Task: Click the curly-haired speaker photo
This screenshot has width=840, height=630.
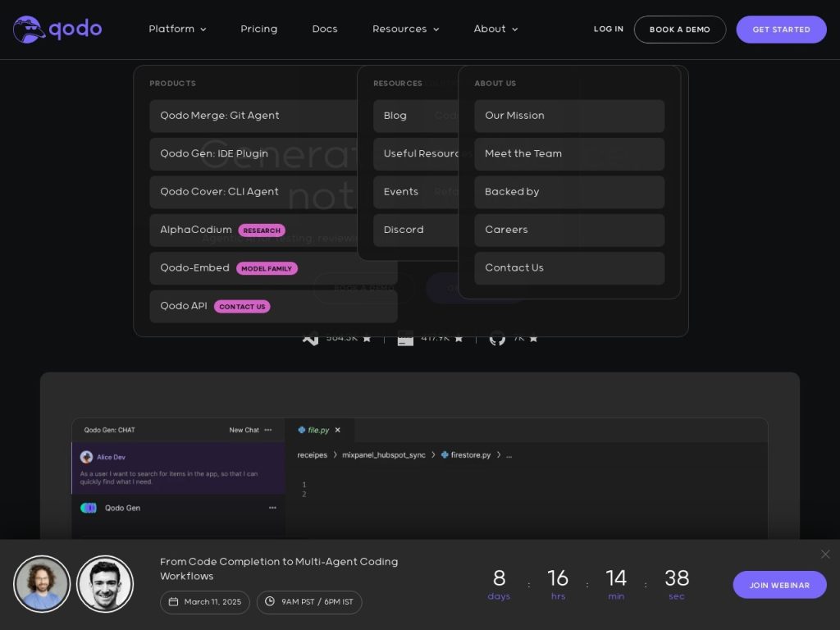Action: point(42,583)
